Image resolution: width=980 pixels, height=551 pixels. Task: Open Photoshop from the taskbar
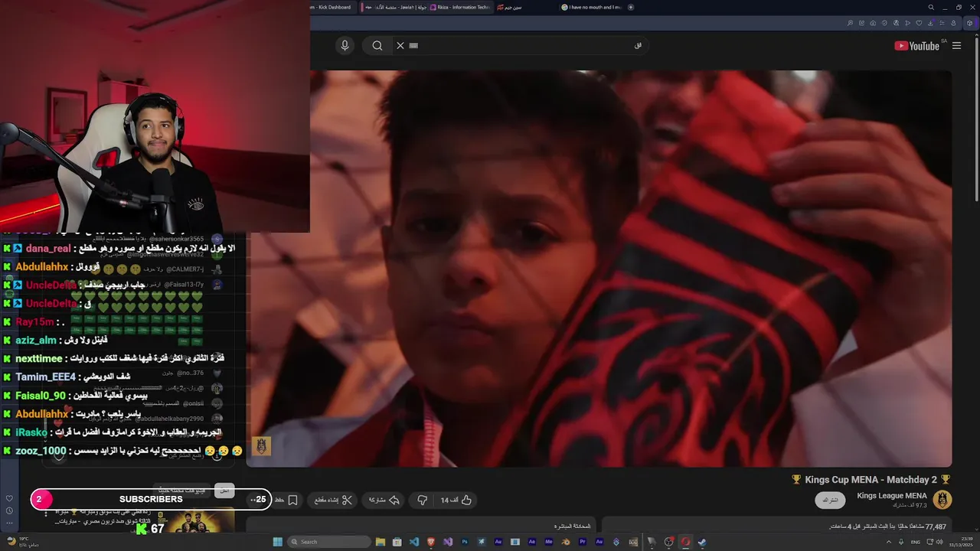pyautogui.click(x=465, y=542)
